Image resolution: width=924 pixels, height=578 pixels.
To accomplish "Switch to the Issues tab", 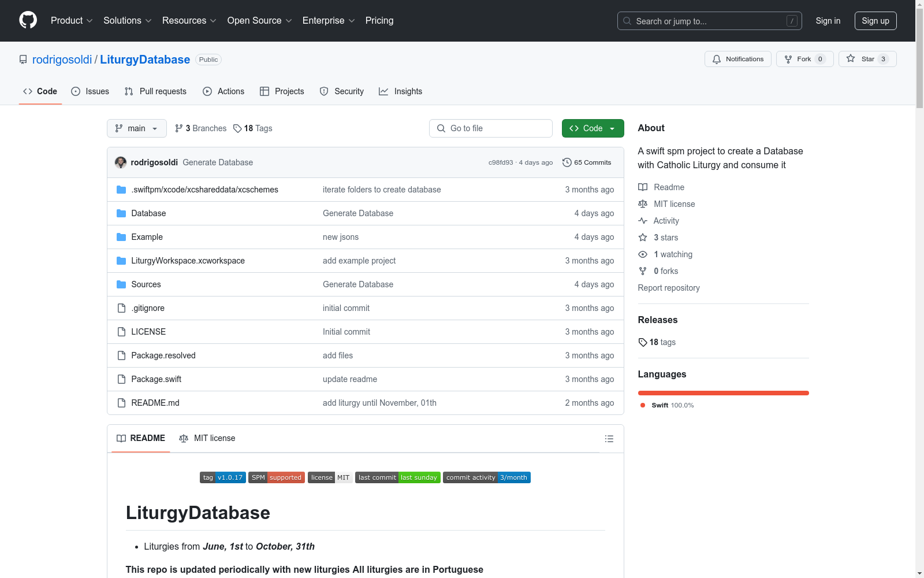I will [x=90, y=91].
